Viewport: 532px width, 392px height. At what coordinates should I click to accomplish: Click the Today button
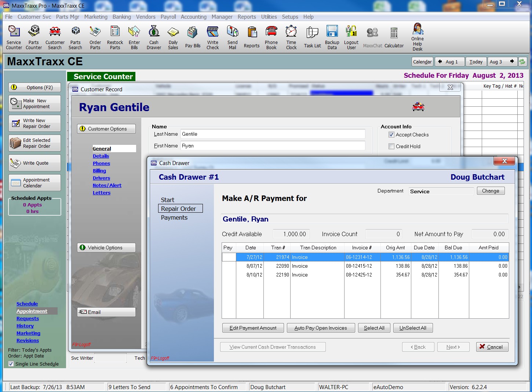pyautogui.click(x=476, y=62)
